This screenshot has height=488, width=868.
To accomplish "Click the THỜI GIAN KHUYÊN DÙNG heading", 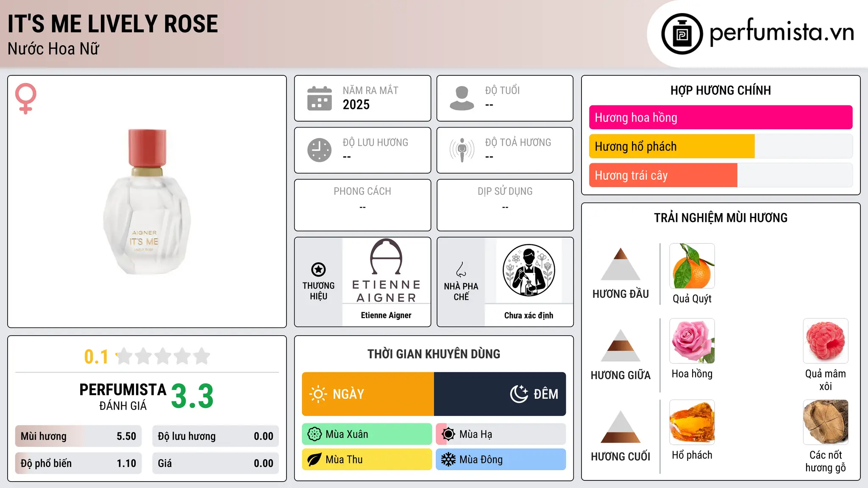I will (x=434, y=354).
